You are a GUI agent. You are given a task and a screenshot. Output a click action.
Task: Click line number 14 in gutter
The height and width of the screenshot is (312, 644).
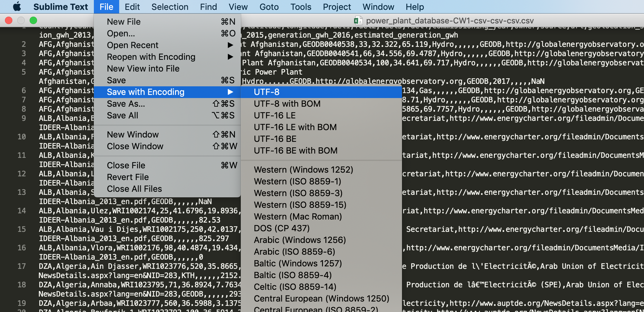22,211
